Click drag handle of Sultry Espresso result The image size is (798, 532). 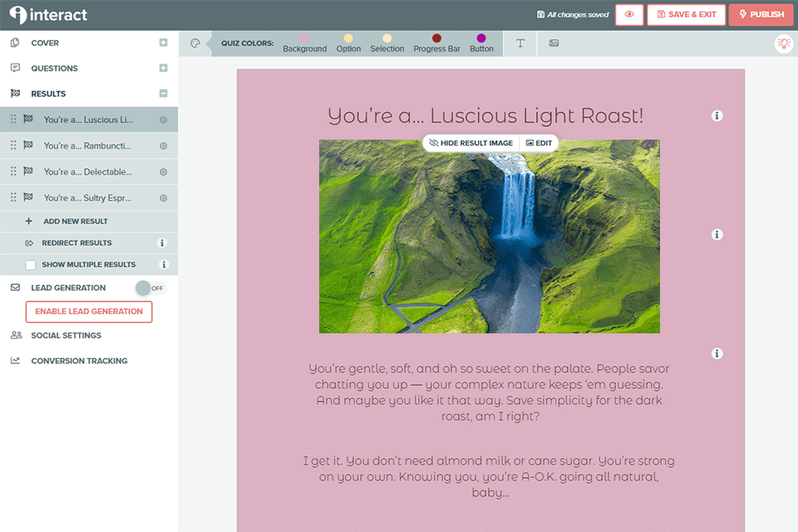coord(13,197)
